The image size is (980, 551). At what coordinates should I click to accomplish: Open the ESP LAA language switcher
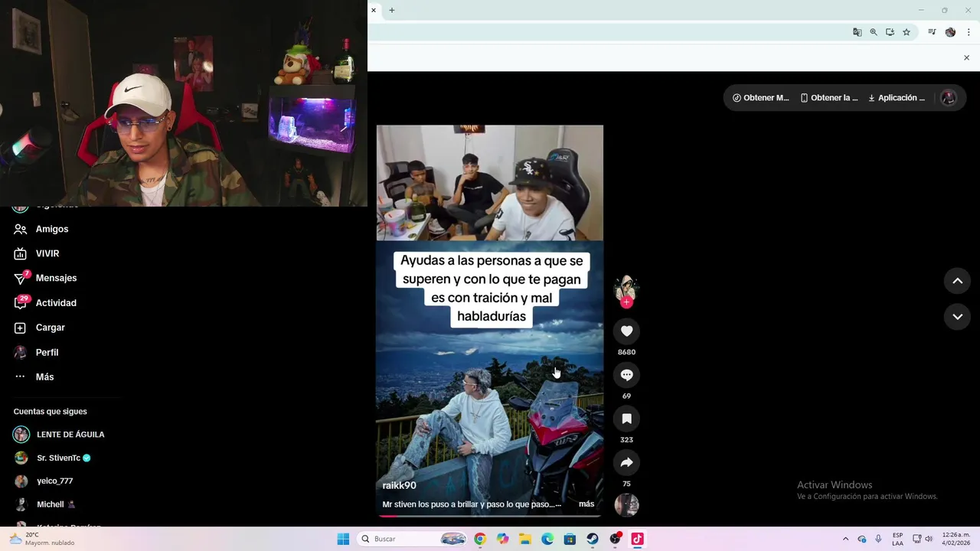pos(897,539)
